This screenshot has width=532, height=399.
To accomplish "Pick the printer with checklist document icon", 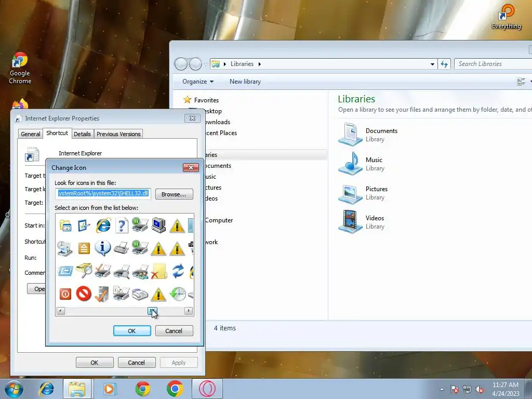I will pyautogui.click(x=121, y=294).
